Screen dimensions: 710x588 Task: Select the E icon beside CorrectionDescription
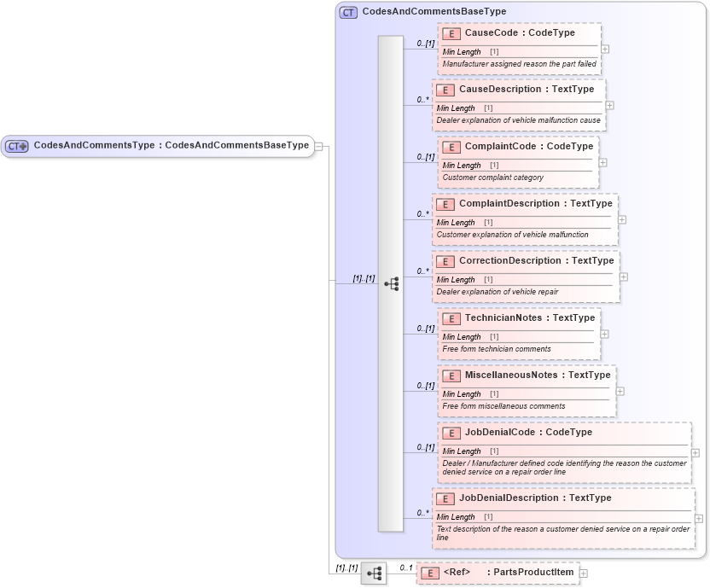point(445,261)
